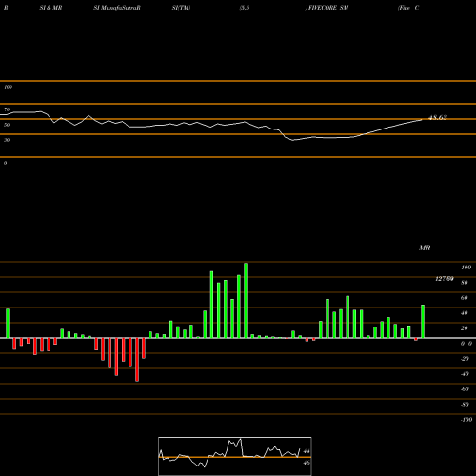
Task: Click the thumbnail value label 44
Action: (307, 451)
